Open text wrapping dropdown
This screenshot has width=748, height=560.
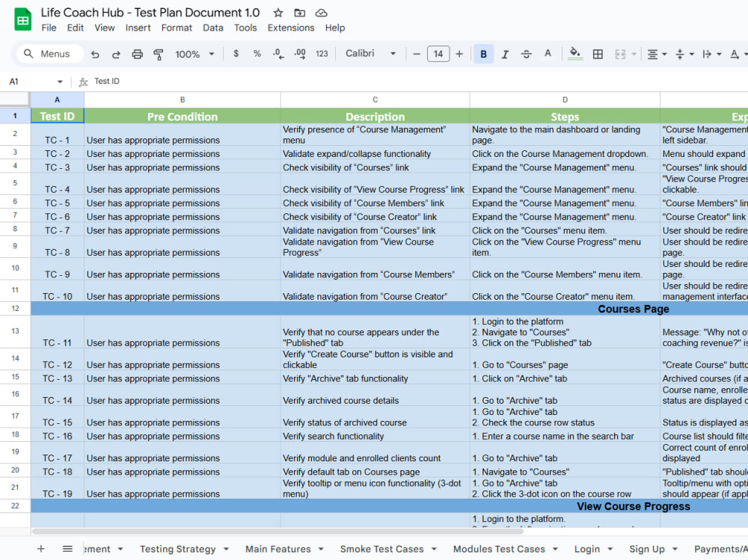point(712,55)
